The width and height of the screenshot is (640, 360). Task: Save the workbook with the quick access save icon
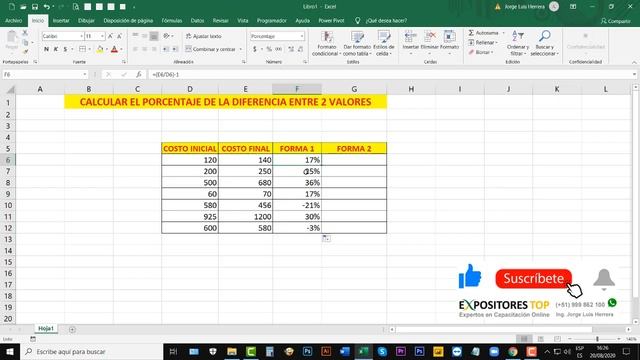[x=35, y=7]
